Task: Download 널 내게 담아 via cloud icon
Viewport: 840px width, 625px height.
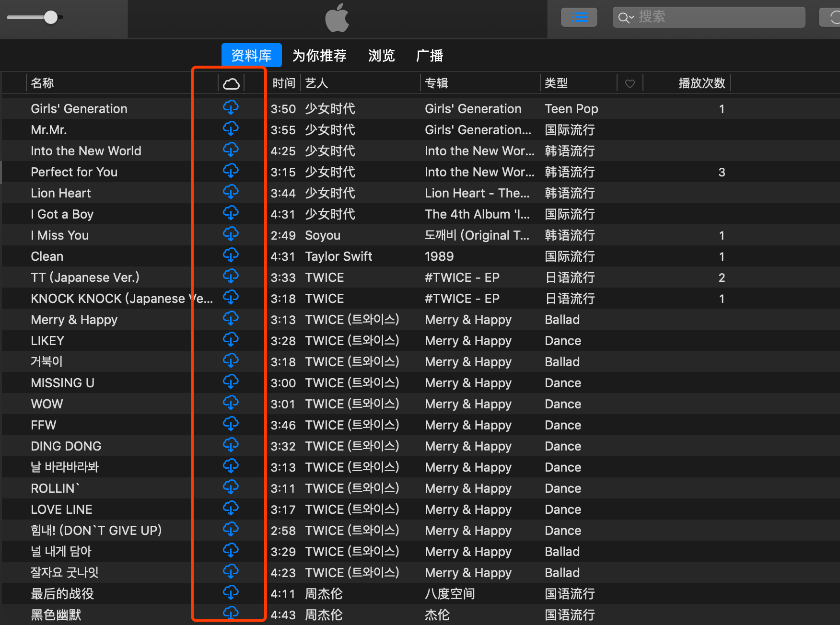Action: pyautogui.click(x=231, y=551)
